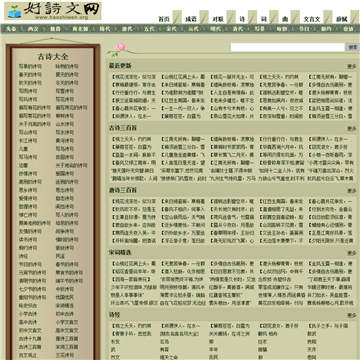Open 春天的诗句 in the sidebar
This screenshot has width=360, height=360.
(x=30, y=75)
